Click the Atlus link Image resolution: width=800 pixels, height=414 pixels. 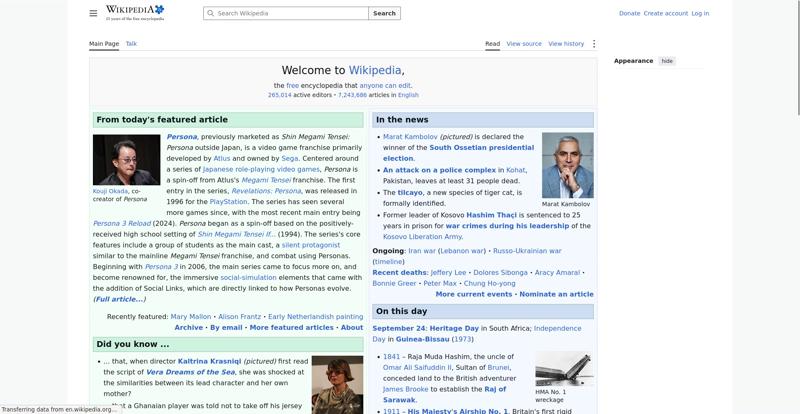point(221,159)
